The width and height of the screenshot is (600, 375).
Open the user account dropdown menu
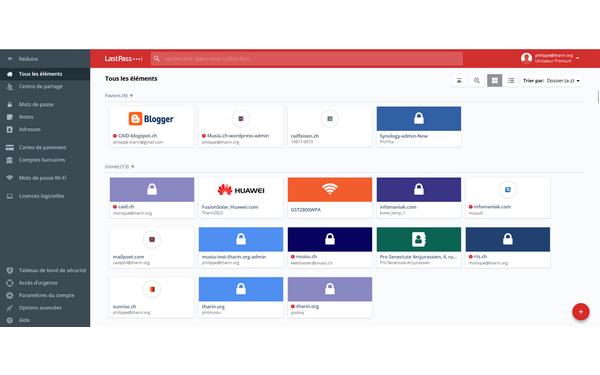tap(550, 58)
